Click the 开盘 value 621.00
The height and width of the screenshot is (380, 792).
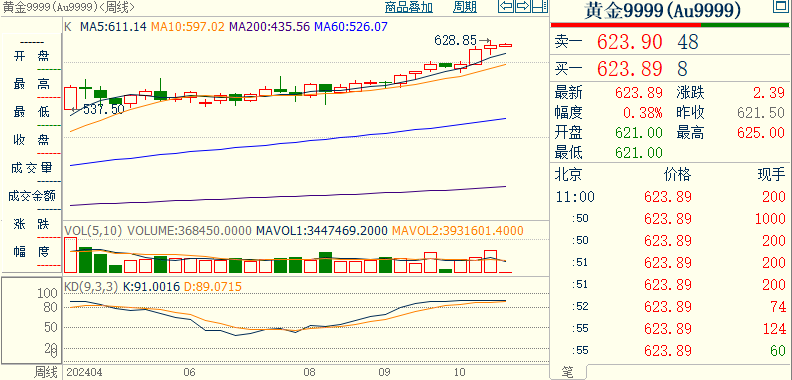pyautogui.click(x=638, y=133)
